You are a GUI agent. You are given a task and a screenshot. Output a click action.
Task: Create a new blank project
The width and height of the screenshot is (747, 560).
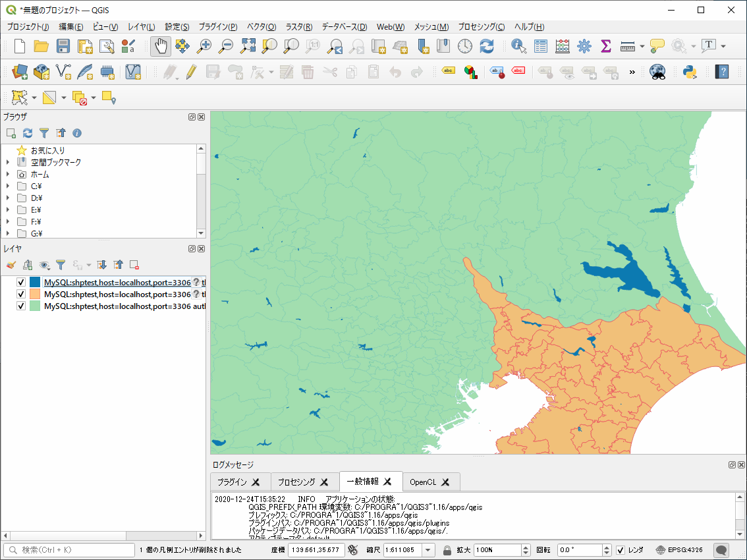tap(20, 46)
